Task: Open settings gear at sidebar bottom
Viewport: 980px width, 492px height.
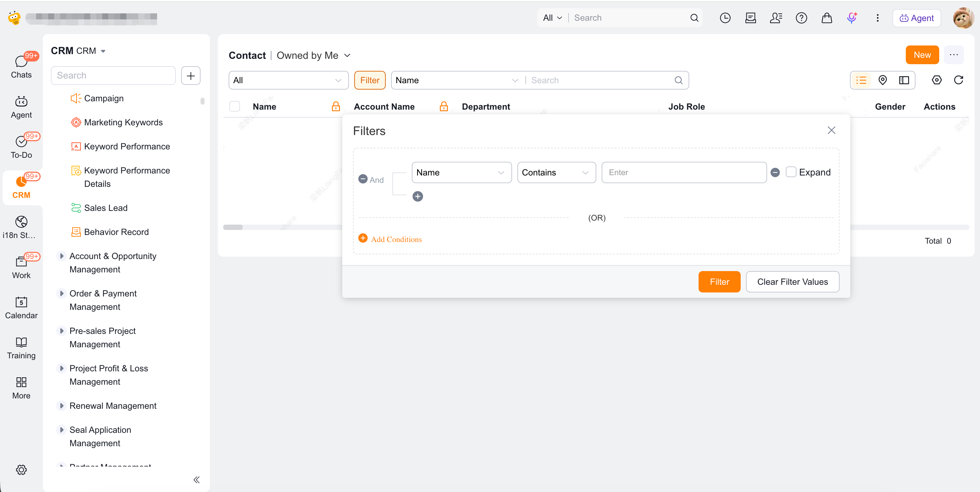Action: tap(21, 470)
